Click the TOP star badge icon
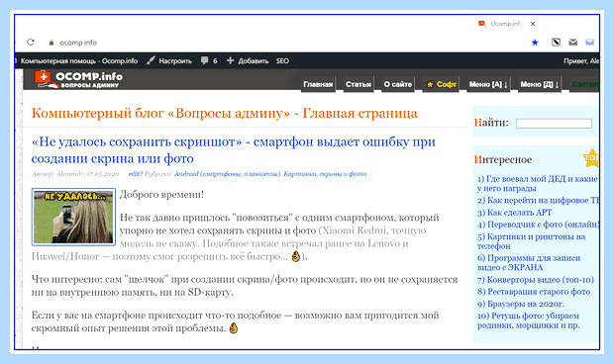Viewport: 614px width, 364px height. coord(591,158)
